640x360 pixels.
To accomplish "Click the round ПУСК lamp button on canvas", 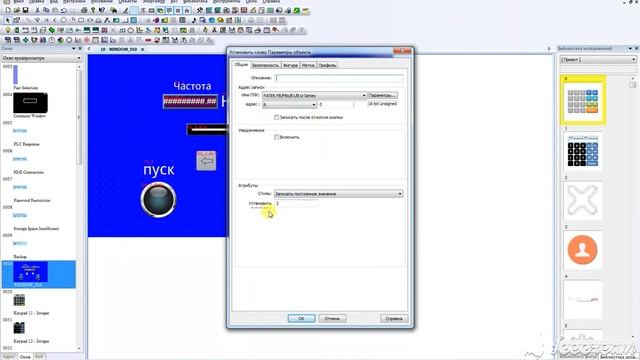I will point(158,200).
